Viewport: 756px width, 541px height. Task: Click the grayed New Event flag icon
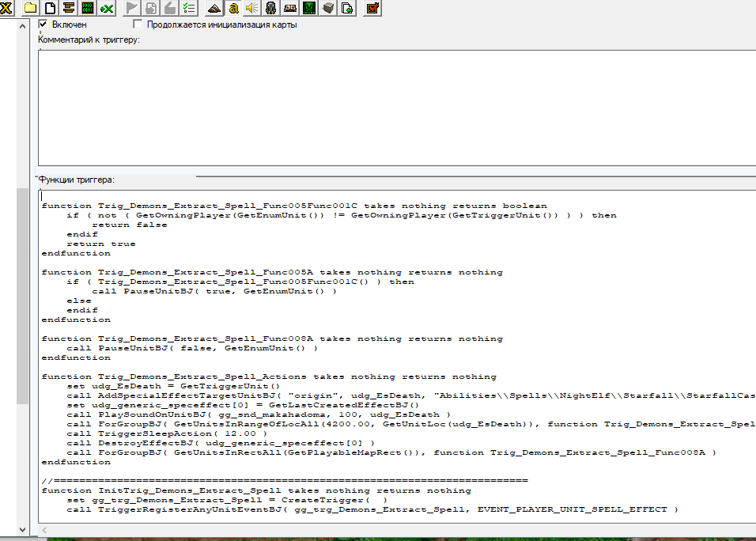point(131,8)
